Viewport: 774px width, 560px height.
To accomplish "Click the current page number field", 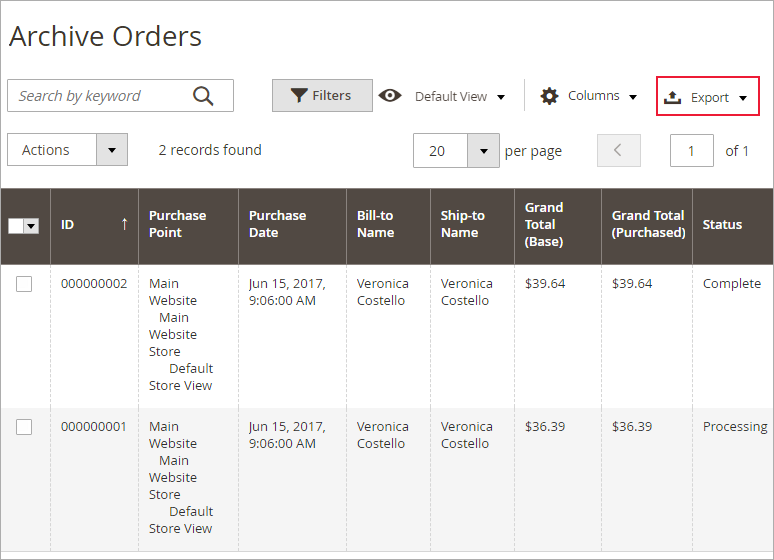I will click(x=691, y=150).
